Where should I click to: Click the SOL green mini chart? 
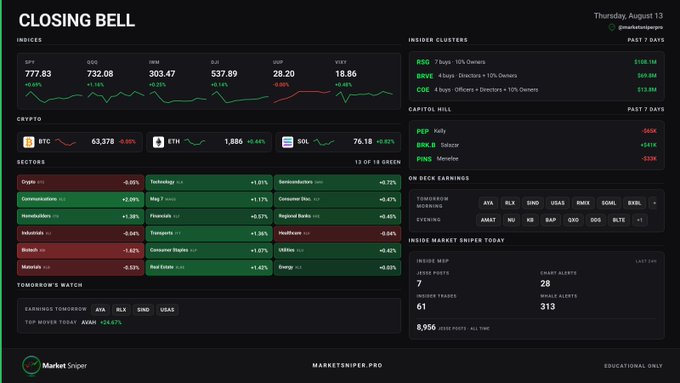coord(324,142)
